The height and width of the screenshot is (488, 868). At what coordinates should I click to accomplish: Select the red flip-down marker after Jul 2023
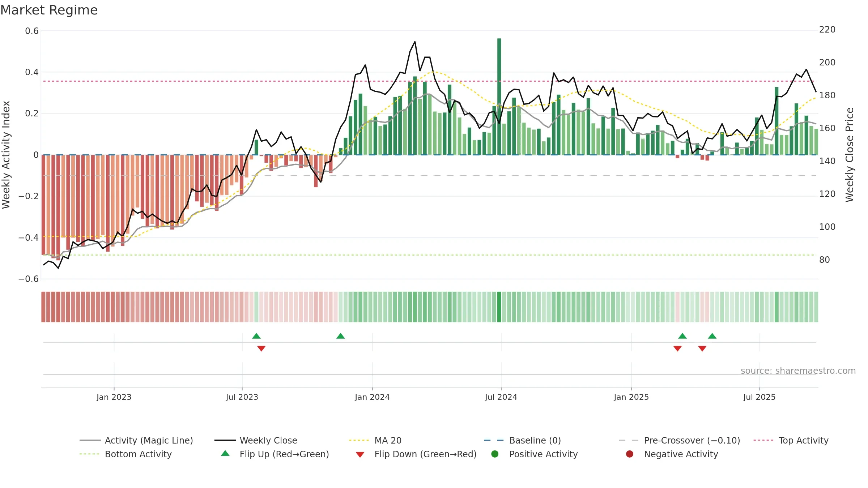[261, 348]
